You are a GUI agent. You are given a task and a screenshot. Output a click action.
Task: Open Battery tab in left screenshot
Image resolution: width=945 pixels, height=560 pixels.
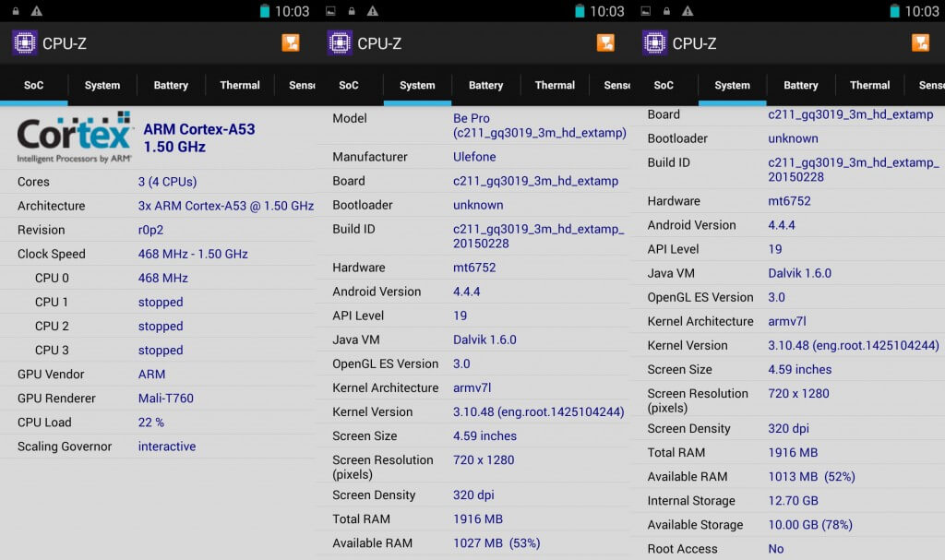(171, 85)
